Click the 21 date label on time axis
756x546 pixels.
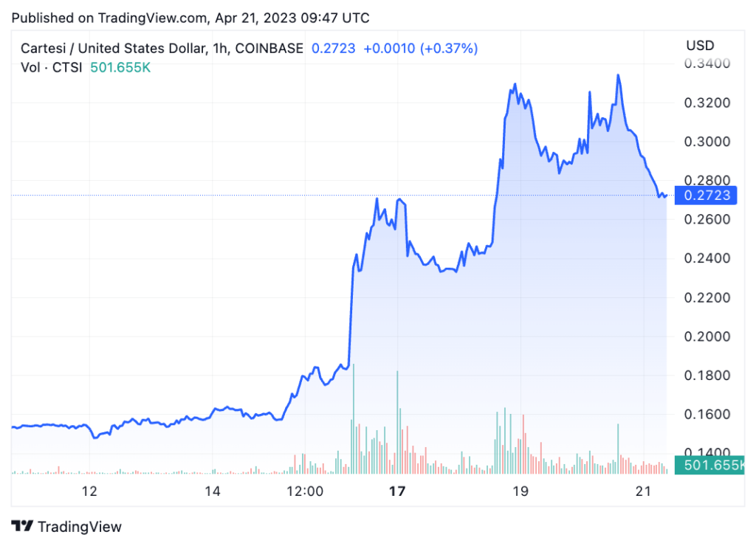643,491
